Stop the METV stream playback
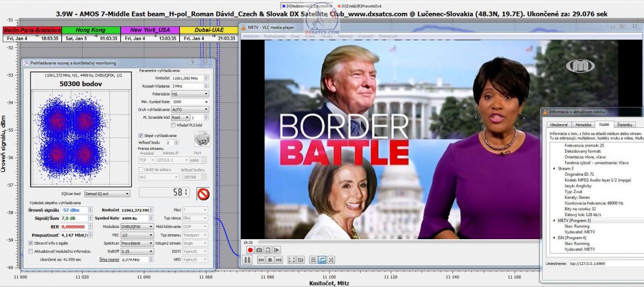The height and width of the screenshot is (287, 644). coord(271,260)
